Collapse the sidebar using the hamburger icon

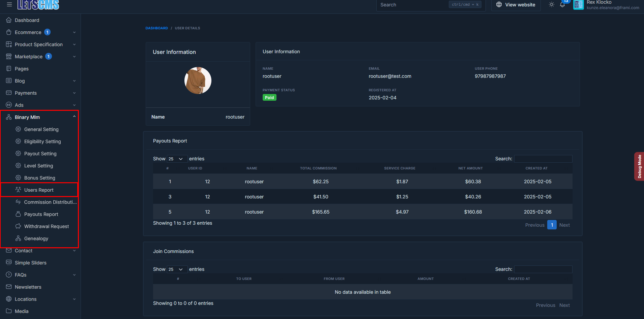tap(9, 4)
